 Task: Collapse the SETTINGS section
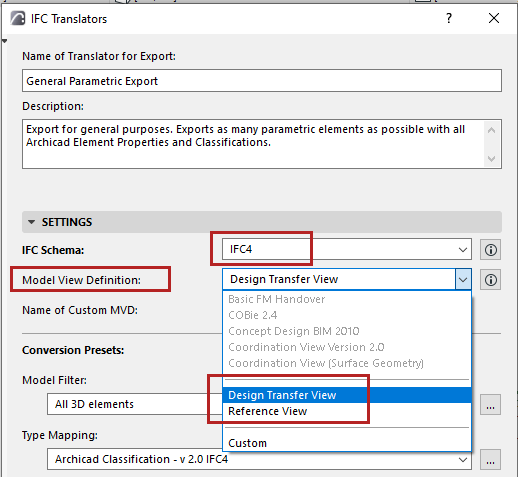click(x=31, y=222)
